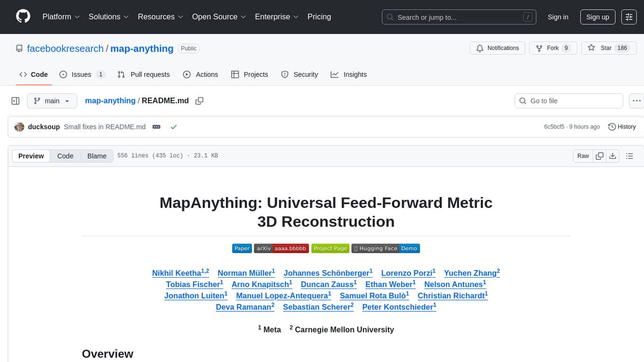644x362 pixels.
Task: Focus the Search or jump to field
Action: click(x=460, y=17)
